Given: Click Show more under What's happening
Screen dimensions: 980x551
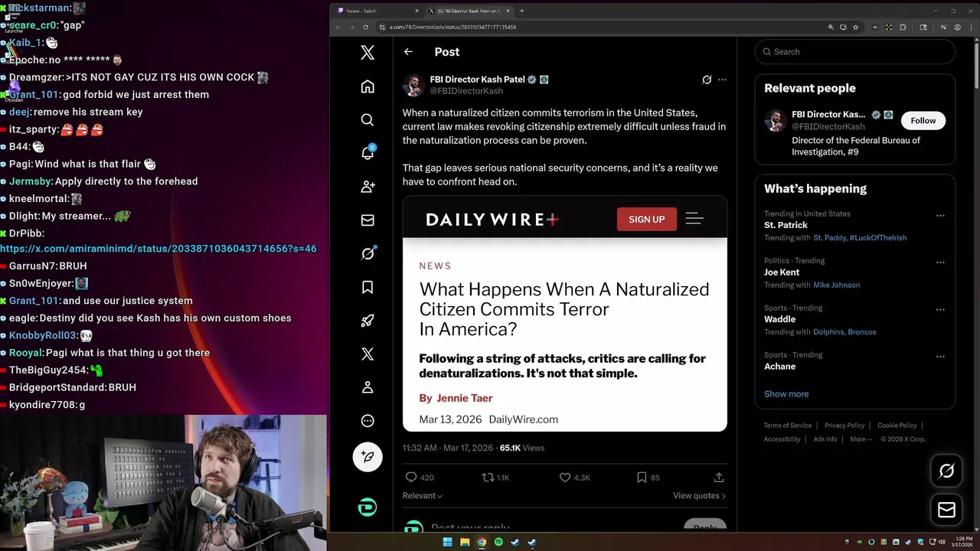Looking at the screenshot, I should click(786, 394).
